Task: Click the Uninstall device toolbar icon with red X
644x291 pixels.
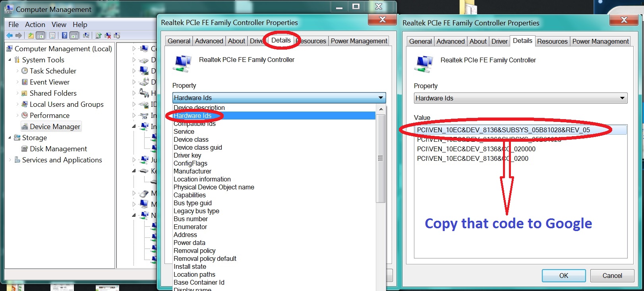Action: 107,36
